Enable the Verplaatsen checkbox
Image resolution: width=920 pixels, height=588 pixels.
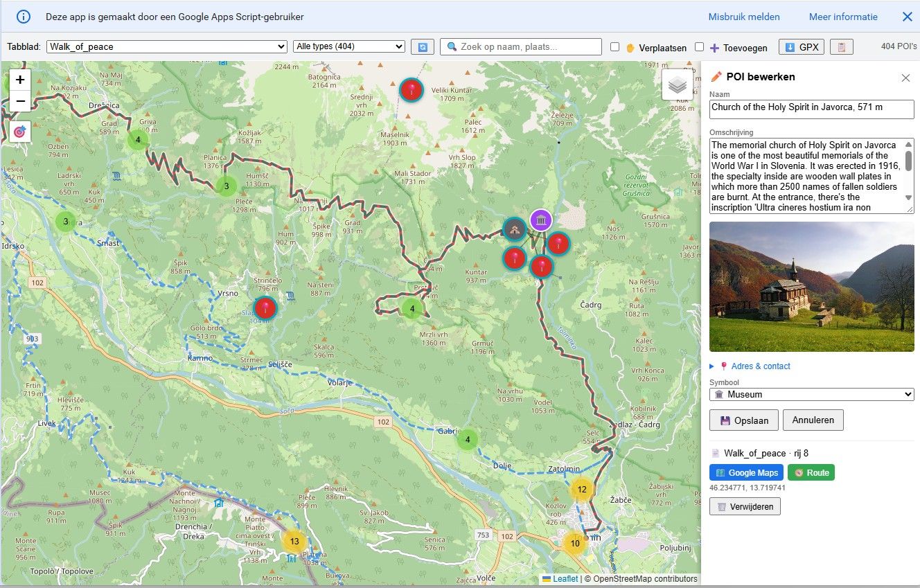pos(614,47)
